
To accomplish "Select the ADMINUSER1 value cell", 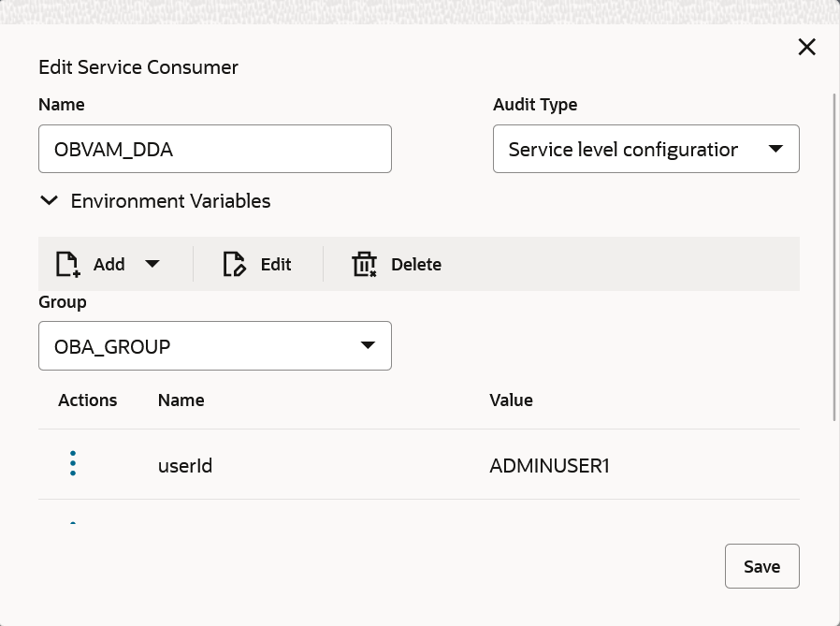I will 549,464.
